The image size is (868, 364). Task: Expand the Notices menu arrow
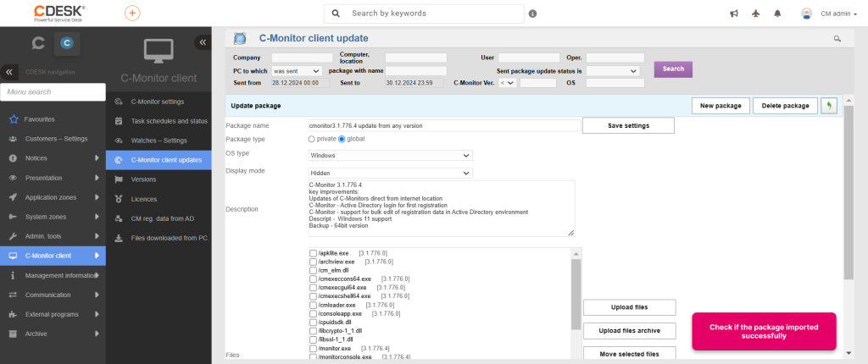(x=97, y=158)
